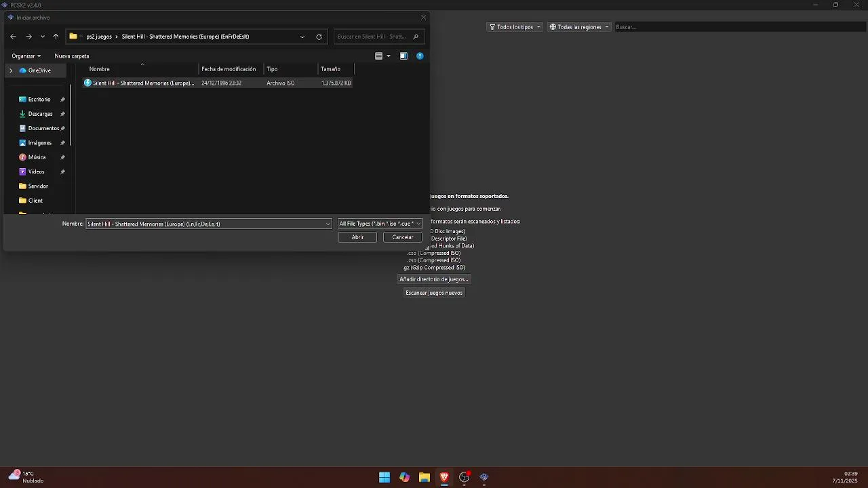The width and height of the screenshot is (868, 488).
Task: Select the Silent Hill ISO file row
Action: click(217, 83)
